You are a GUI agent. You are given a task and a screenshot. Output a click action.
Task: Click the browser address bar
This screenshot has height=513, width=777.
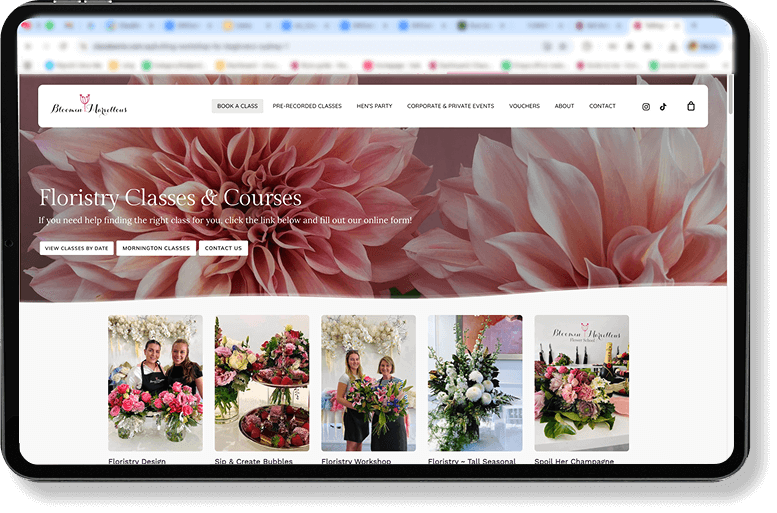click(x=300, y=46)
